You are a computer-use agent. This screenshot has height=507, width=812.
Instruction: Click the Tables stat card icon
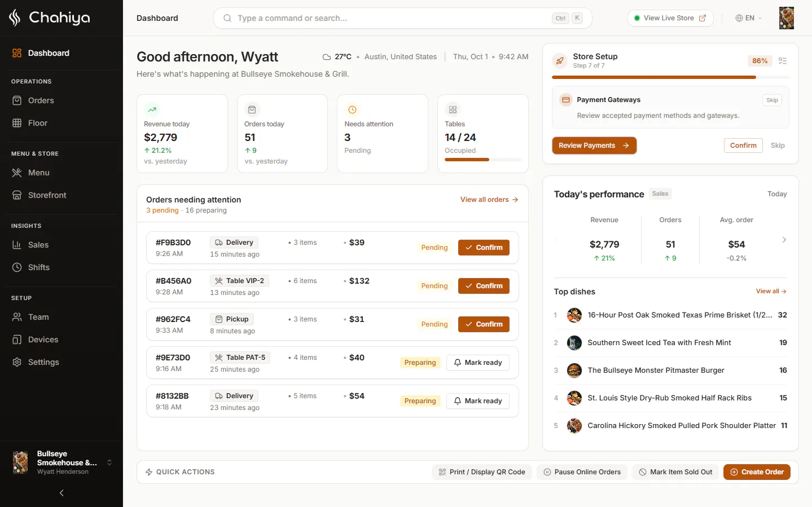(453, 109)
